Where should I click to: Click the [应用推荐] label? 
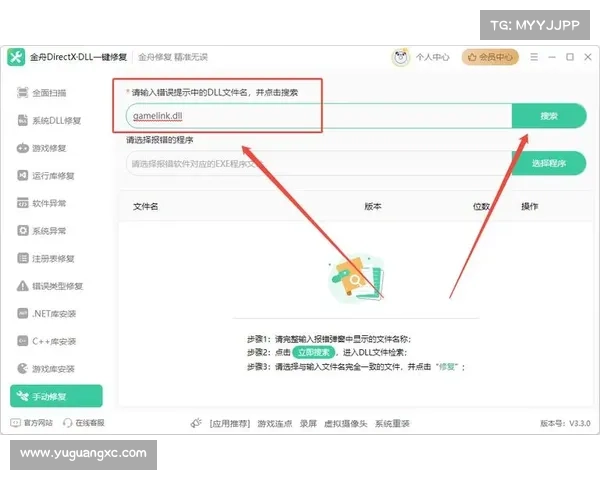pos(230,423)
